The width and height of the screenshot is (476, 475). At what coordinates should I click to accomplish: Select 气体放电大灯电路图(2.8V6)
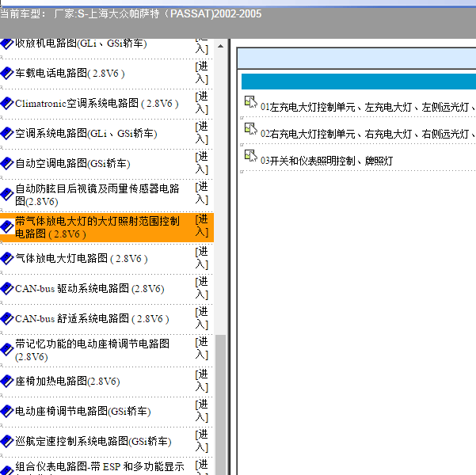(82, 259)
